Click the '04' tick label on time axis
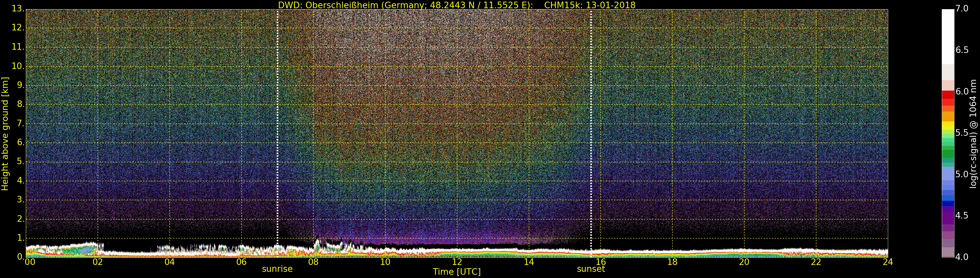980x278 pixels. point(170,262)
